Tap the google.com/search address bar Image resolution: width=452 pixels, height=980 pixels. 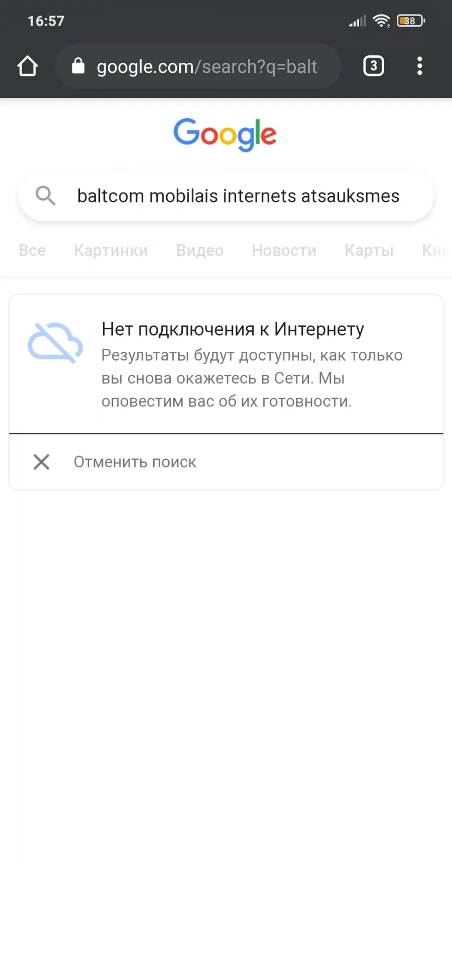(199, 66)
